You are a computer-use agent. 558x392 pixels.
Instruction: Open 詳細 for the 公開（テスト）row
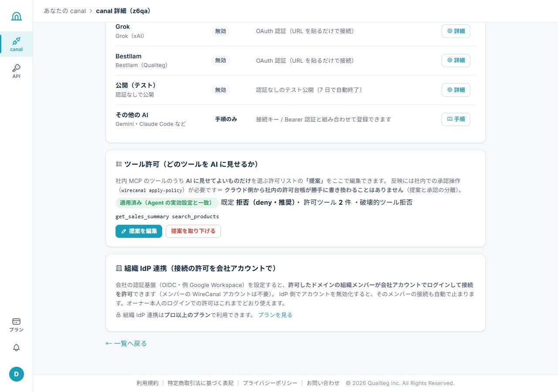coord(456,90)
